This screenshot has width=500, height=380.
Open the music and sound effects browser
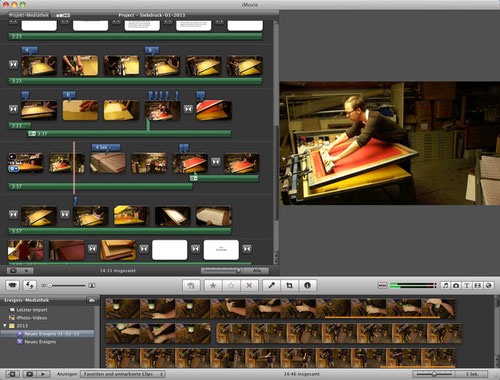446,286
